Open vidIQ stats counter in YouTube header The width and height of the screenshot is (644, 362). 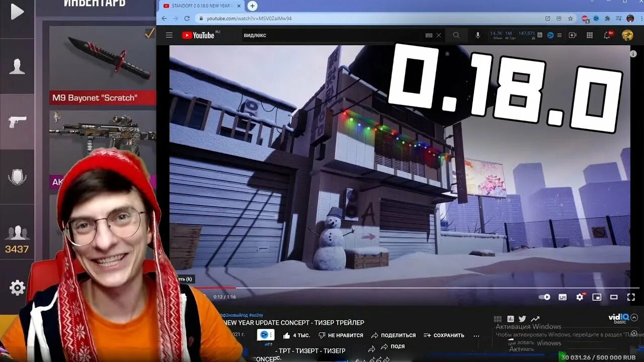(513, 35)
